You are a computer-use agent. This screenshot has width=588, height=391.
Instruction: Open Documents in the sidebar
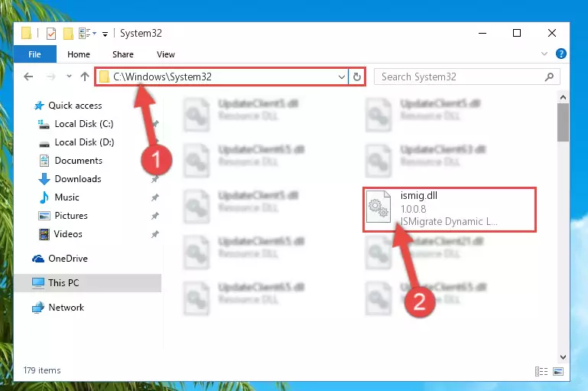(79, 161)
